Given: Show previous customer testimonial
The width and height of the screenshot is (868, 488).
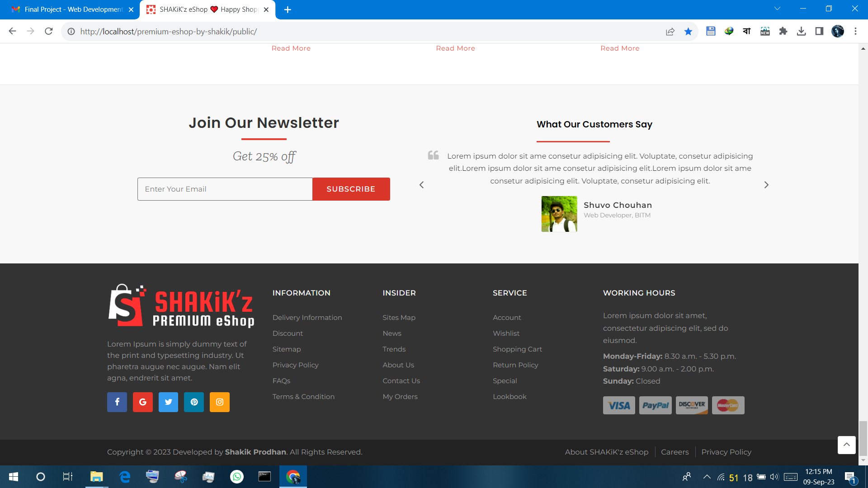Looking at the screenshot, I should tap(421, 185).
